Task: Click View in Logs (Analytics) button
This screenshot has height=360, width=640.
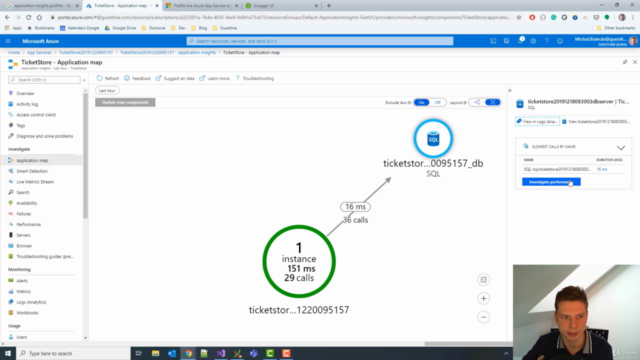Action: (537, 122)
